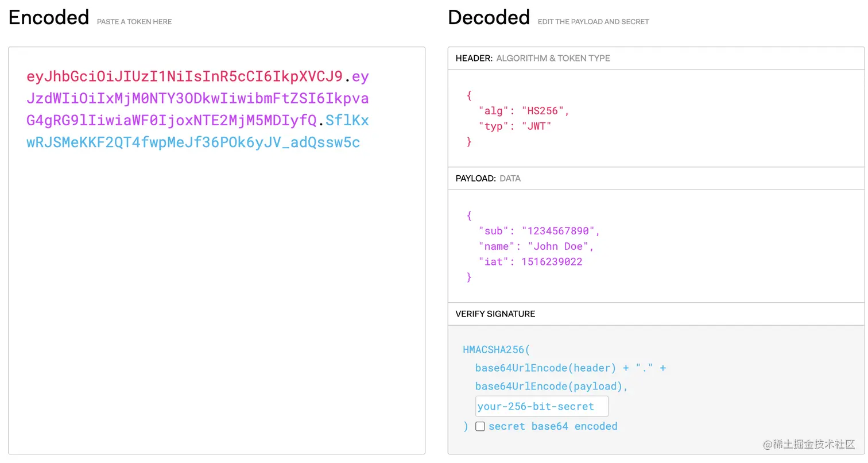The width and height of the screenshot is (868, 463).
Task: Click the purple payload segment of encoded token
Action: 197,99
